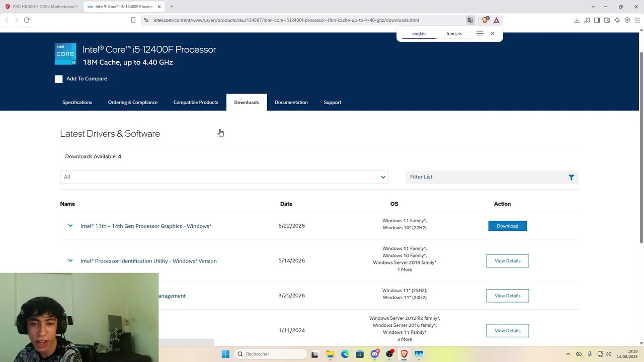Select the français language tab
Image resolution: width=644 pixels, height=362 pixels.
coord(454,34)
